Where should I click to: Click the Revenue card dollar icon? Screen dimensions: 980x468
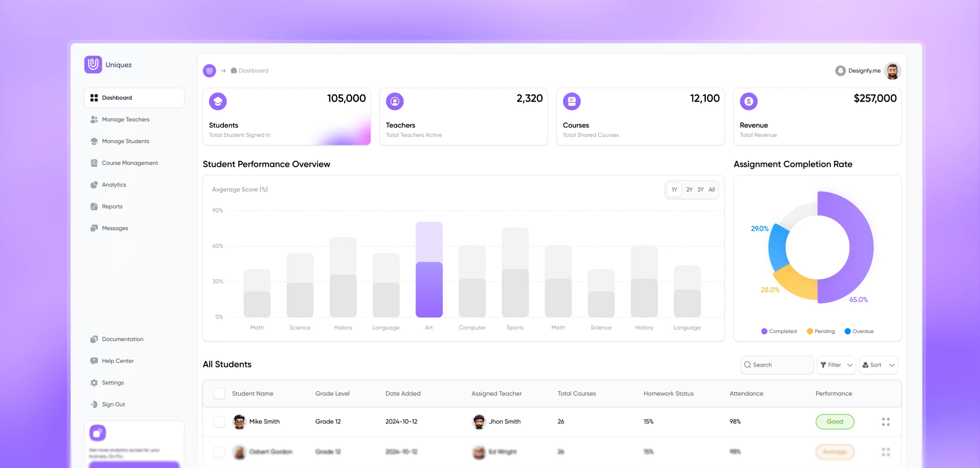pyautogui.click(x=749, y=101)
